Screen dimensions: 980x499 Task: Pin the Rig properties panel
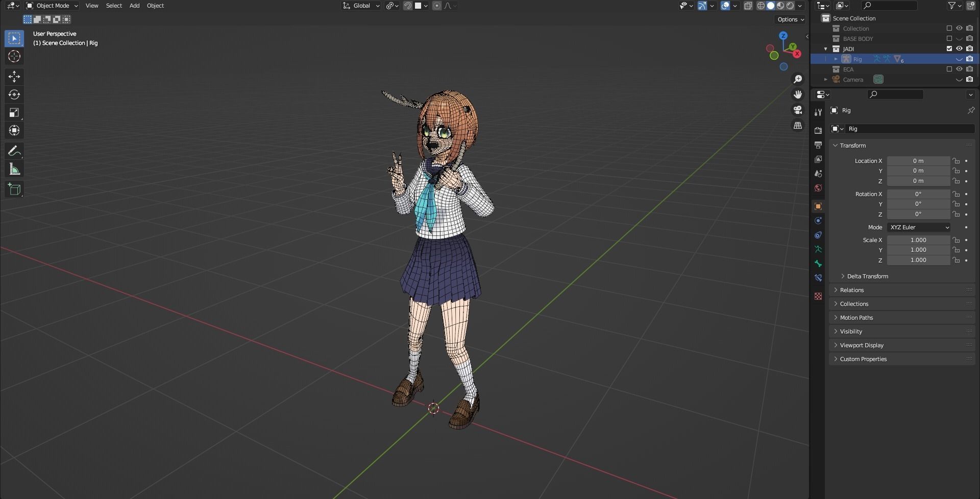(x=971, y=110)
